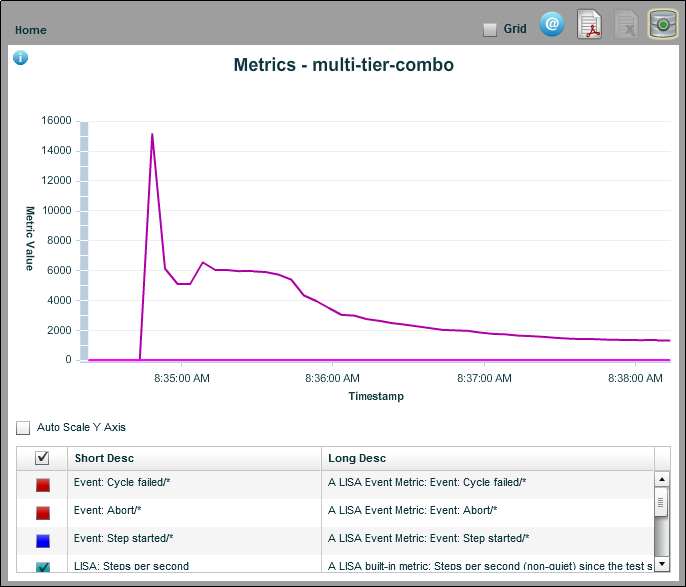
Task: Click the table vertical scrollbar thumb
Action: [x=661, y=503]
